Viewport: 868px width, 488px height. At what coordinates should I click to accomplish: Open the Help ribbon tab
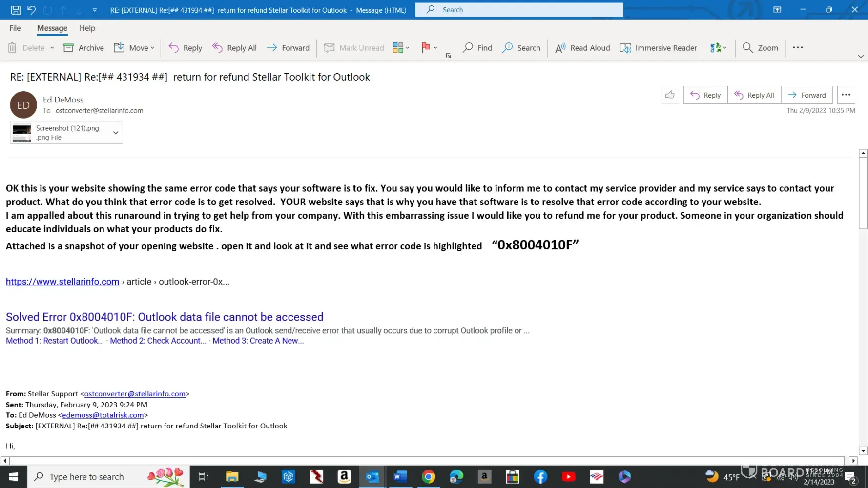click(x=87, y=28)
